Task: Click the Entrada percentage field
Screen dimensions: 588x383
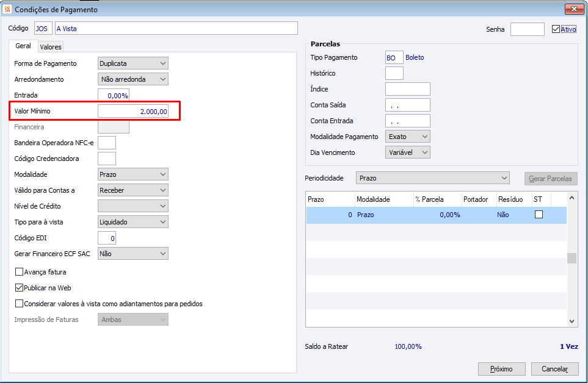Action: click(114, 95)
